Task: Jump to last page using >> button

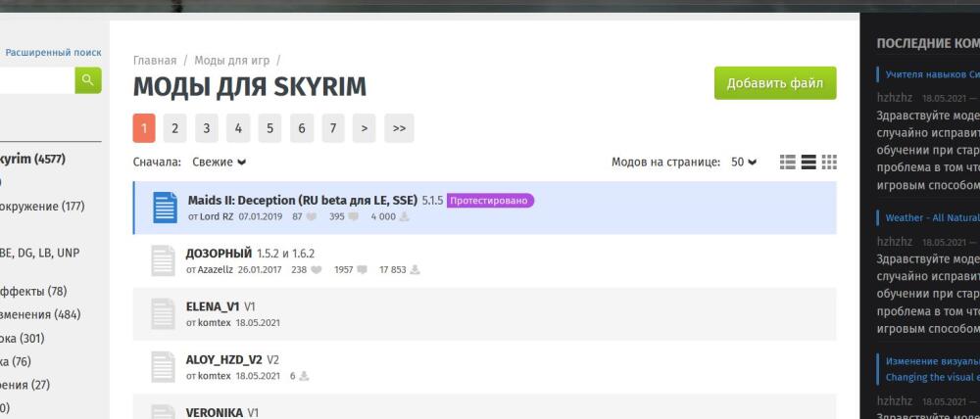Action: pos(400,128)
